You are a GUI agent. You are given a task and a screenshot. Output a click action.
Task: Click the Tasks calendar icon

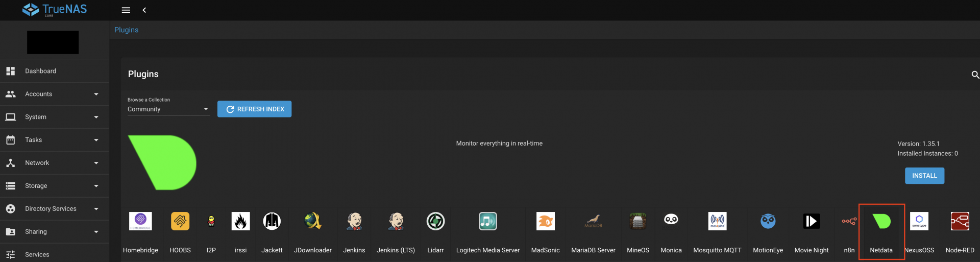pyautogui.click(x=11, y=140)
